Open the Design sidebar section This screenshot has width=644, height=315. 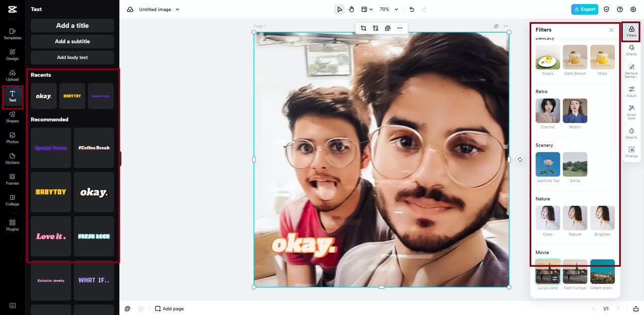pyautogui.click(x=13, y=55)
